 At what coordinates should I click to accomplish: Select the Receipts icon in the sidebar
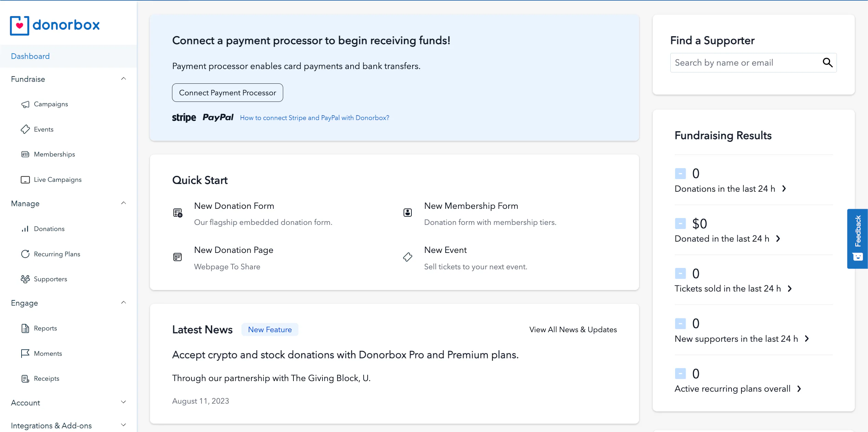(x=25, y=378)
